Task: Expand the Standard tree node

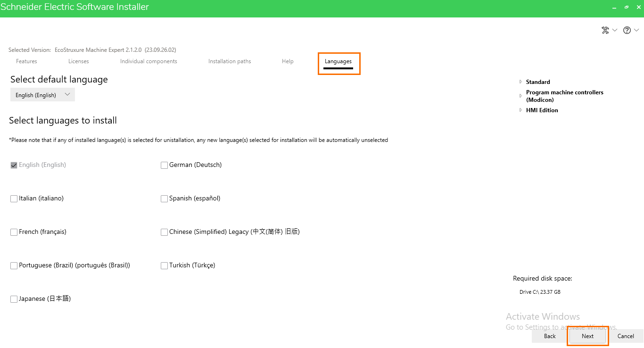Action: pyautogui.click(x=520, y=82)
